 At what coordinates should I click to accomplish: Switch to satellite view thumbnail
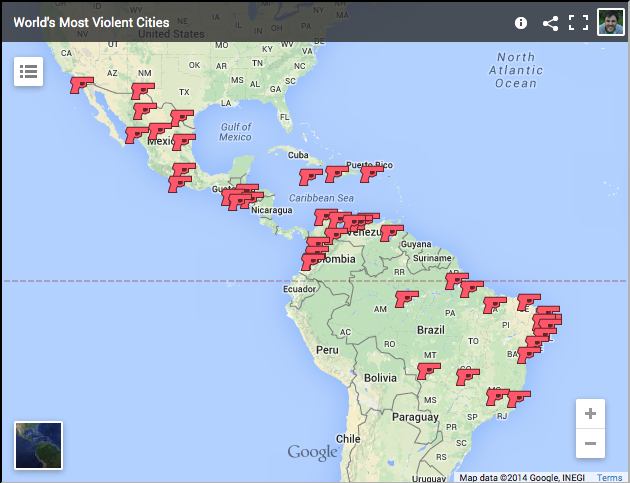point(39,445)
